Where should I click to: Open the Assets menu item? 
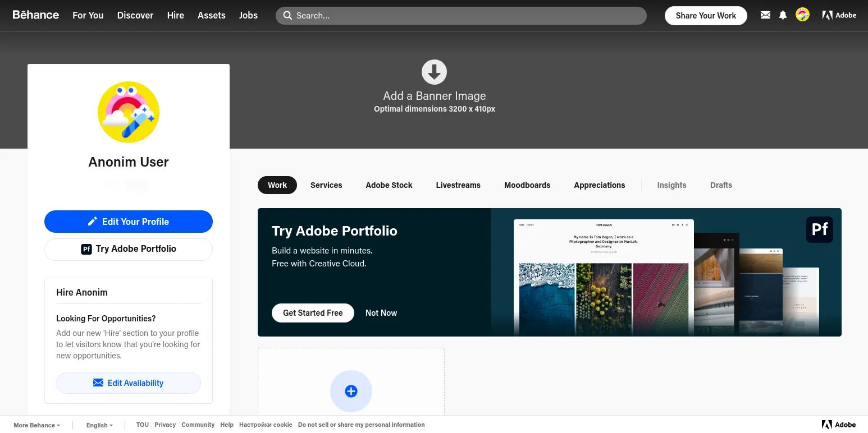click(x=212, y=15)
